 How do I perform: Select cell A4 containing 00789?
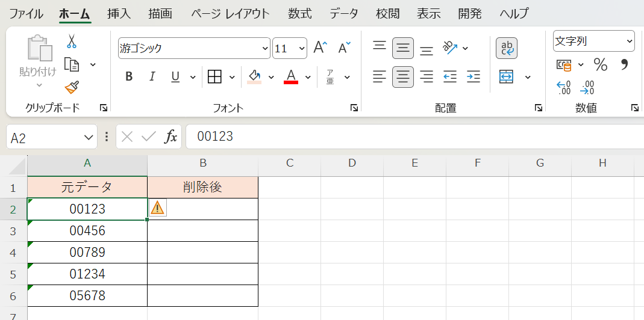tap(87, 252)
